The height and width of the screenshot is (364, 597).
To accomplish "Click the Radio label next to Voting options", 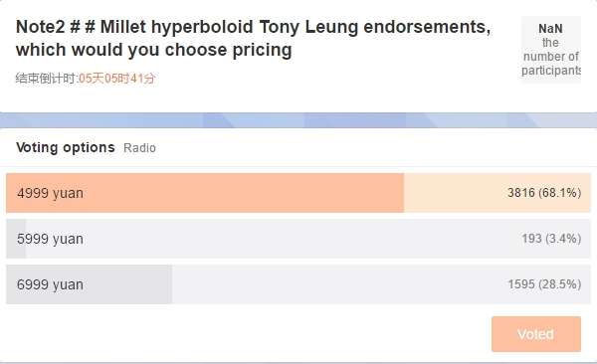I will point(139,148).
